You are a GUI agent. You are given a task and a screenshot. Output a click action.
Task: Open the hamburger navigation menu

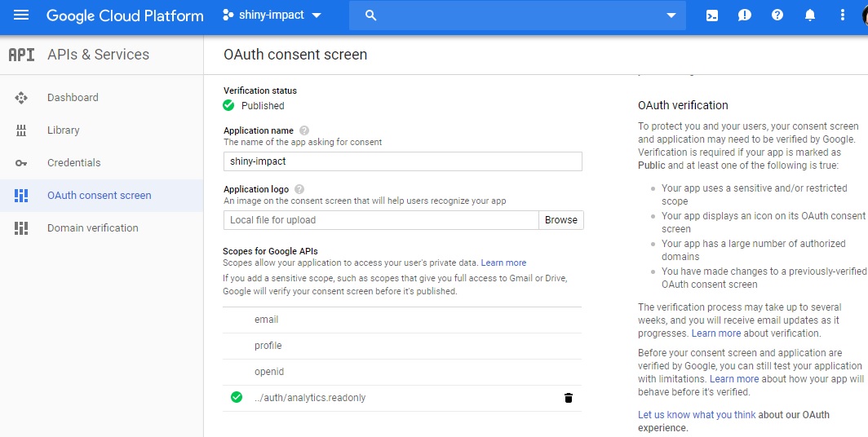pos(21,15)
